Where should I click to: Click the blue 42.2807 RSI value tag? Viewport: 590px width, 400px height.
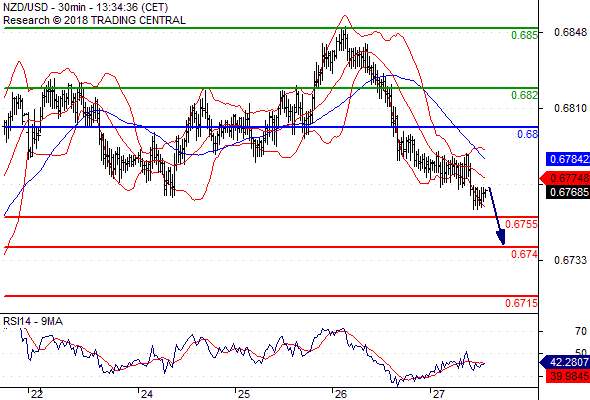566,362
